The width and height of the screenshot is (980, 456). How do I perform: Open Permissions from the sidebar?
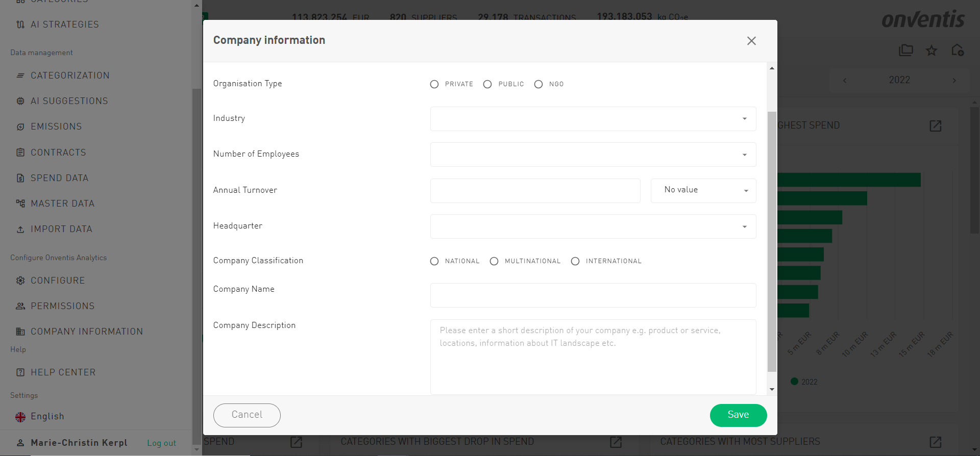62,306
